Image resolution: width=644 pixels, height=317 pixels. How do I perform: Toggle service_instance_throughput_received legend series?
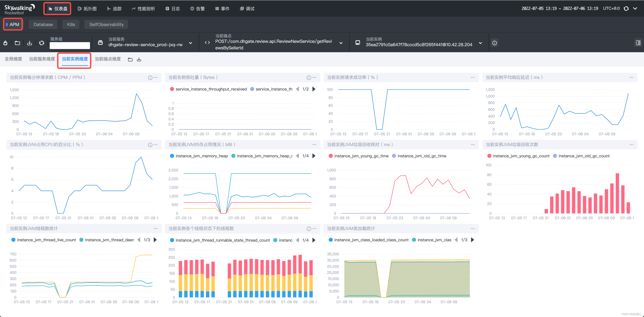click(x=208, y=89)
